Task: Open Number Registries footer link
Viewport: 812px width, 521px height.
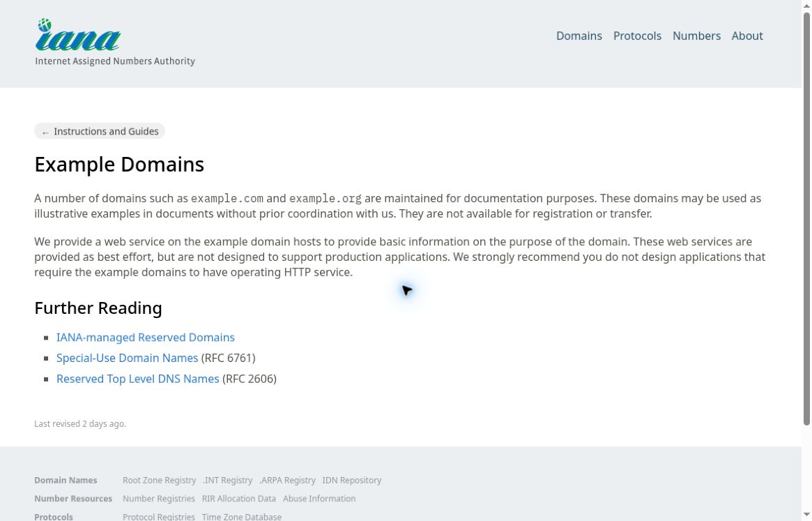Action: (x=159, y=499)
